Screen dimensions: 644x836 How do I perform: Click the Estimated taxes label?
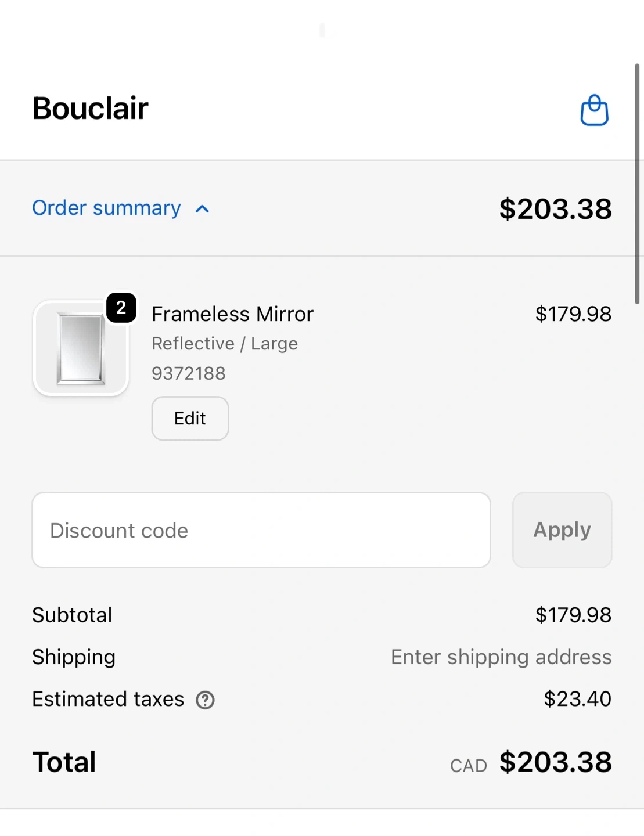pos(108,699)
